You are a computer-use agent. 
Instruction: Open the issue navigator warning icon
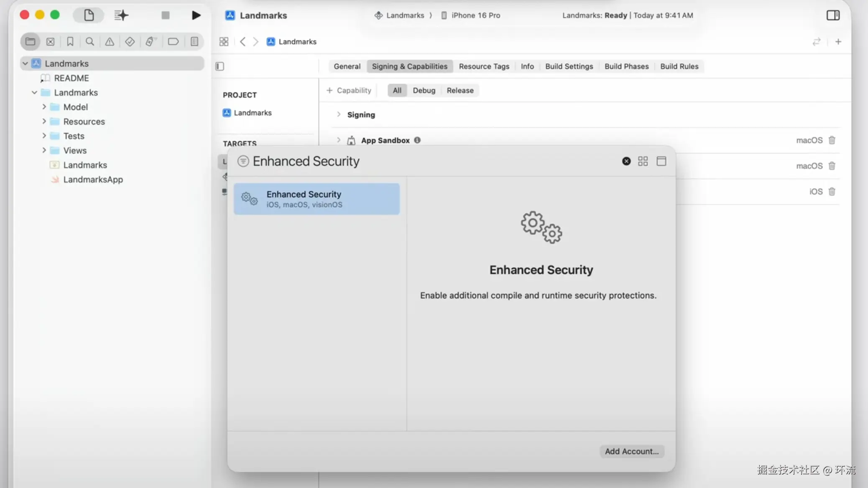(x=110, y=42)
